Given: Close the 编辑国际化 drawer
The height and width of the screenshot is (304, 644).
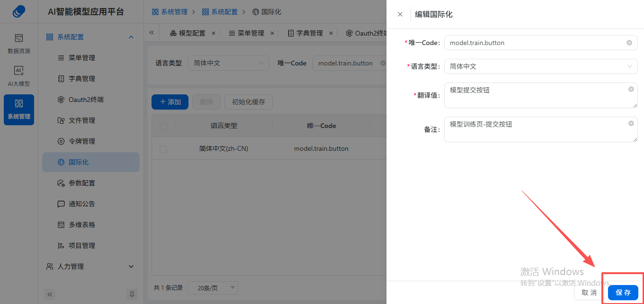Looking at the screenshot, I should 400,14.
